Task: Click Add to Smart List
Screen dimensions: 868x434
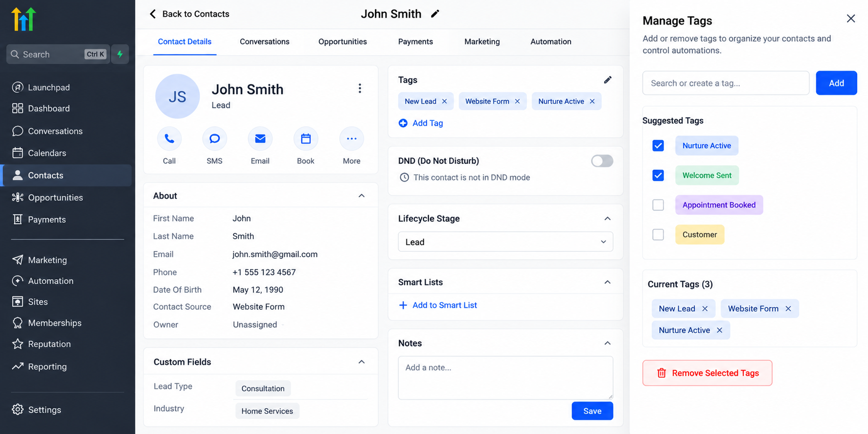Action: point(438,305)
